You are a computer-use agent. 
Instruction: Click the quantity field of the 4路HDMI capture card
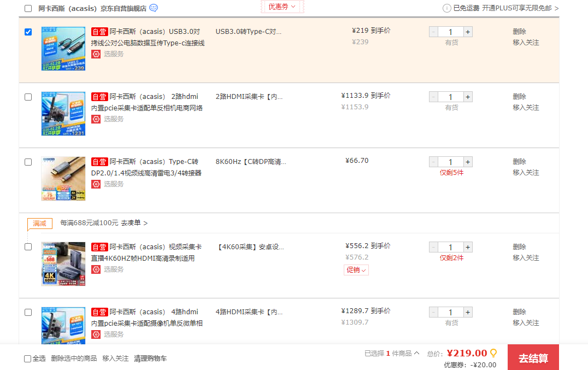450,313
